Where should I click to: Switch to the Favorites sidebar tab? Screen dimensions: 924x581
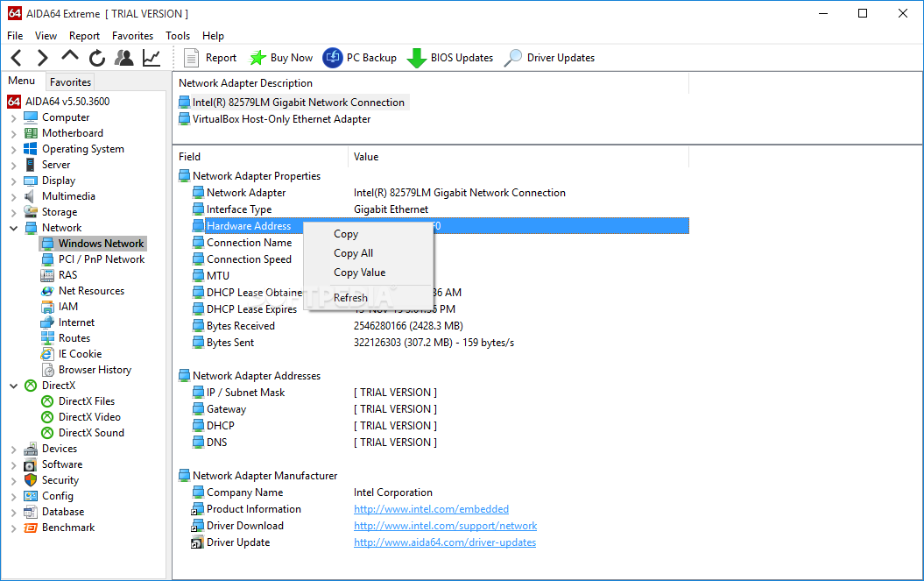pos(70,82)
